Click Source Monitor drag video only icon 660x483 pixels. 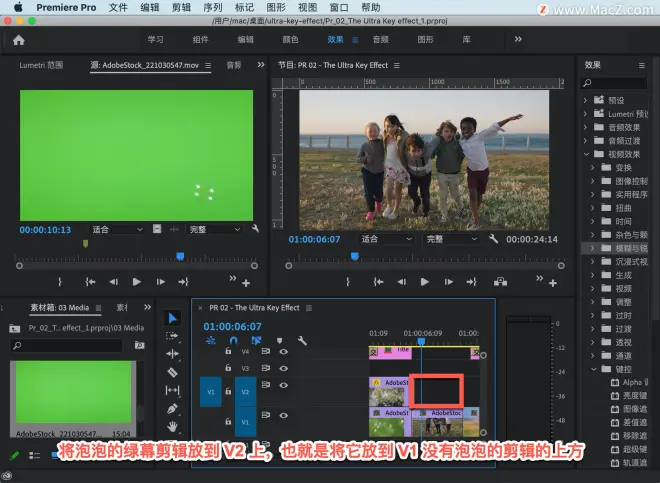coord(157,229)
